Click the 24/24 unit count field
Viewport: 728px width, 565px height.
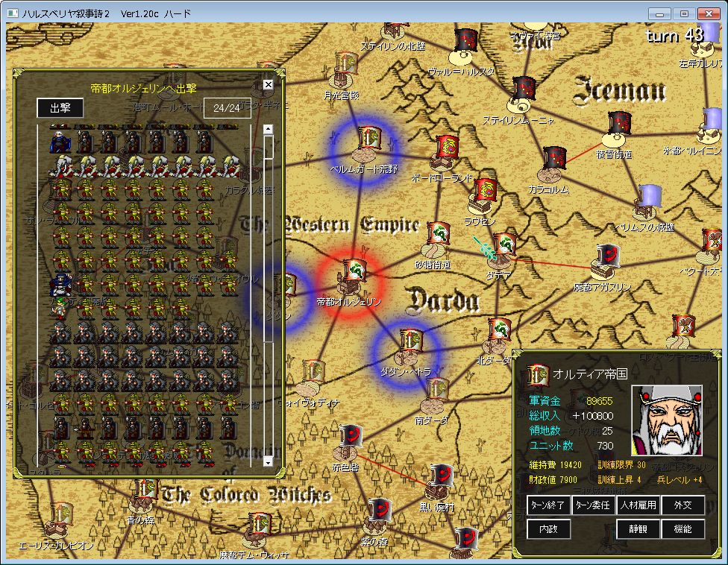point(227,108)
